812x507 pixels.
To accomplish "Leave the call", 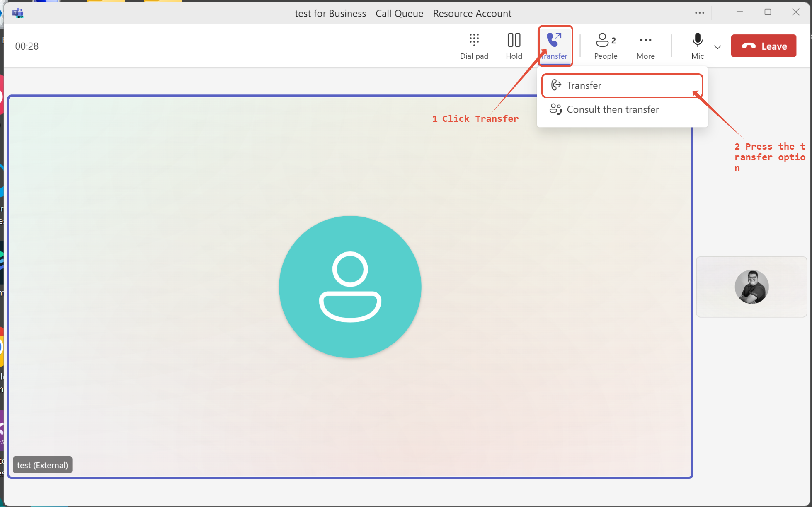I will point(764,46).
